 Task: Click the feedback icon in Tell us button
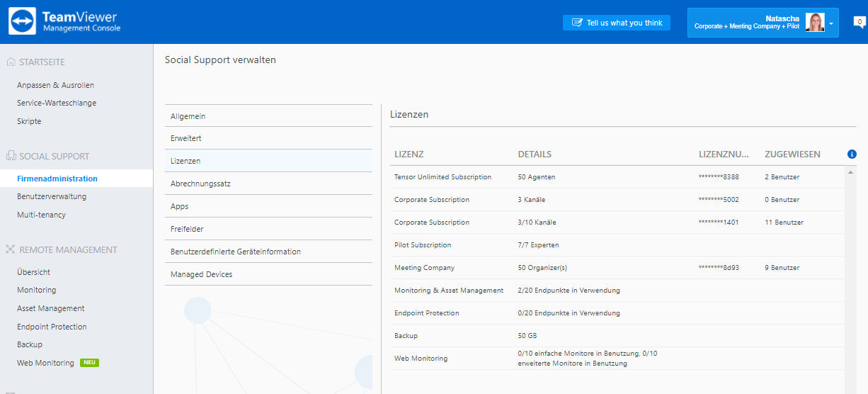click(x=577, y=23)
